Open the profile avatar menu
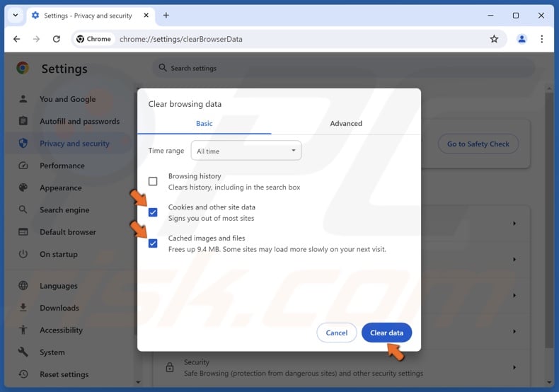This screenshot has height=392, width=559. point(521,39)
